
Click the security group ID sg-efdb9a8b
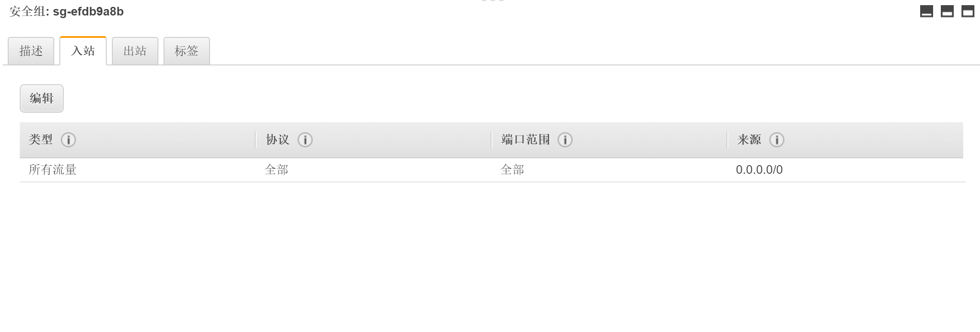pos(88,12)
